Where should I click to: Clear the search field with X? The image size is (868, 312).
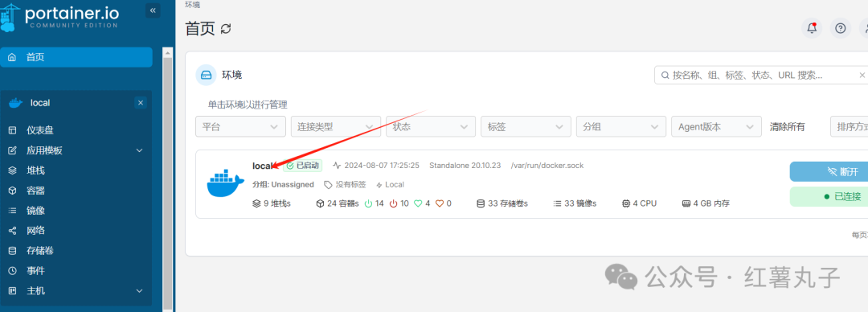coord(862,75)
